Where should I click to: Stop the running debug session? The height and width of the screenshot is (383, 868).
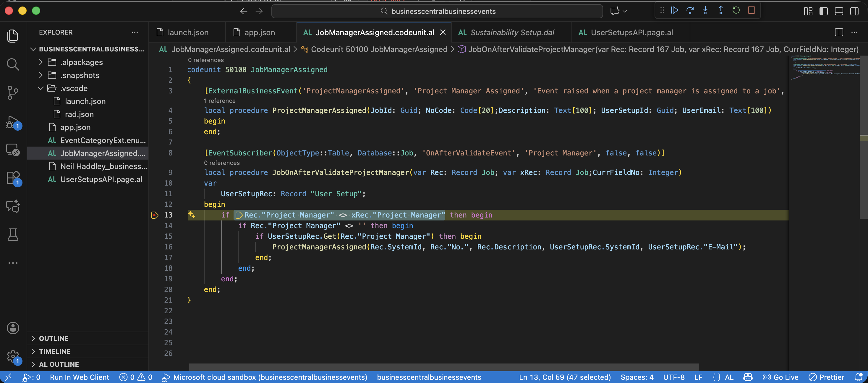click(751, 10)
